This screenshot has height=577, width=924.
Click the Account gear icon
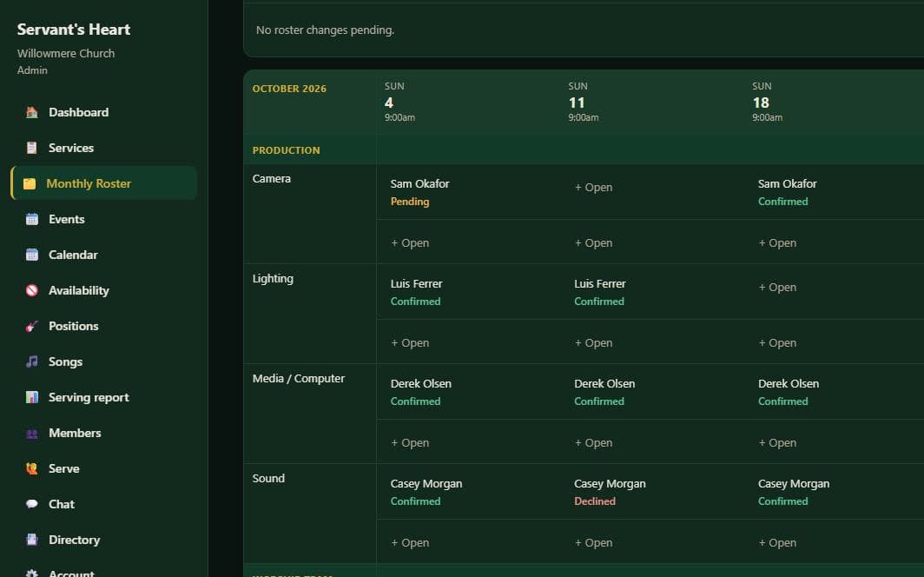point(32,573)
